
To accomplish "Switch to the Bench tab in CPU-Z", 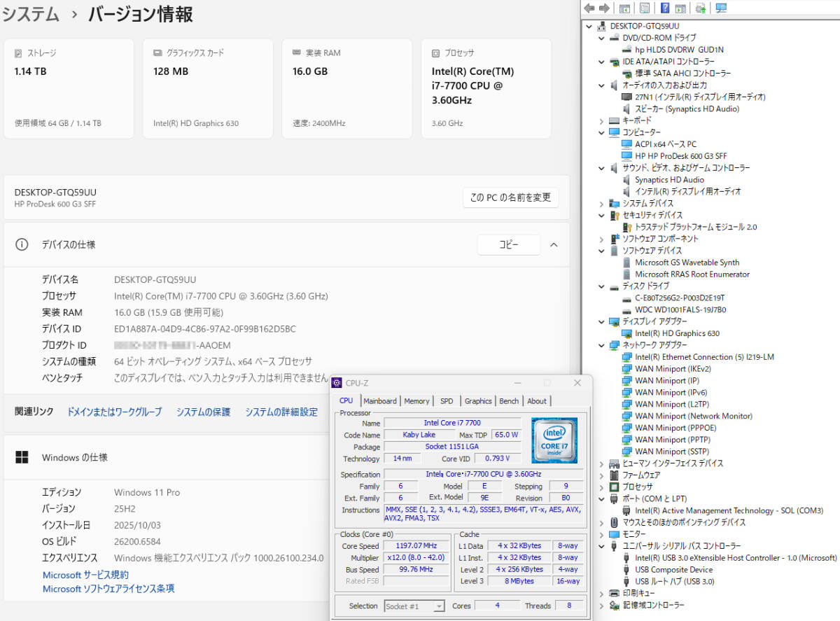I will [x=509, y=400].
